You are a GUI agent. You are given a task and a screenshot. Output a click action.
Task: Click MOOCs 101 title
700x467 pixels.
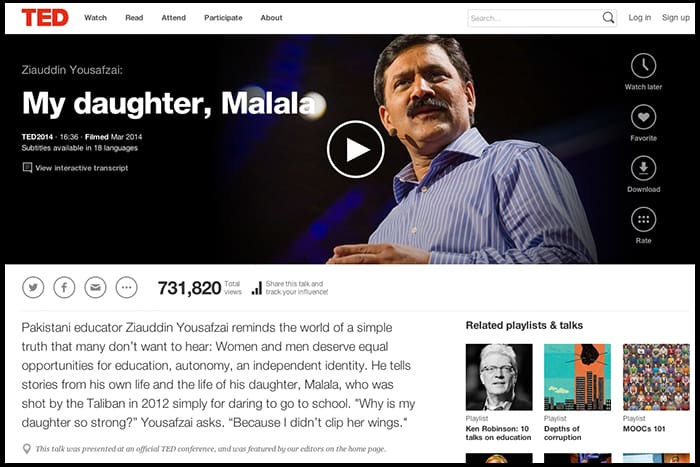tap(644, 429)
